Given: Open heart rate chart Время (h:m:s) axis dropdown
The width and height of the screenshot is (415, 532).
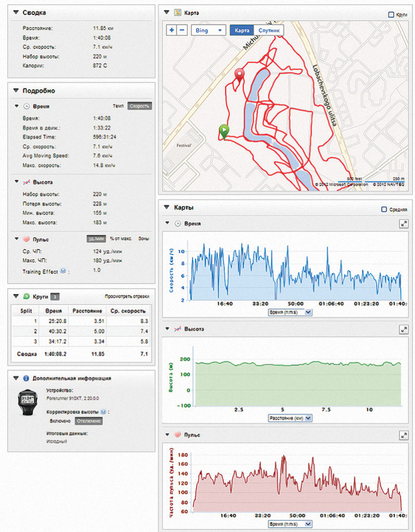Looking at the screenshot, I should tap(290, 524).
